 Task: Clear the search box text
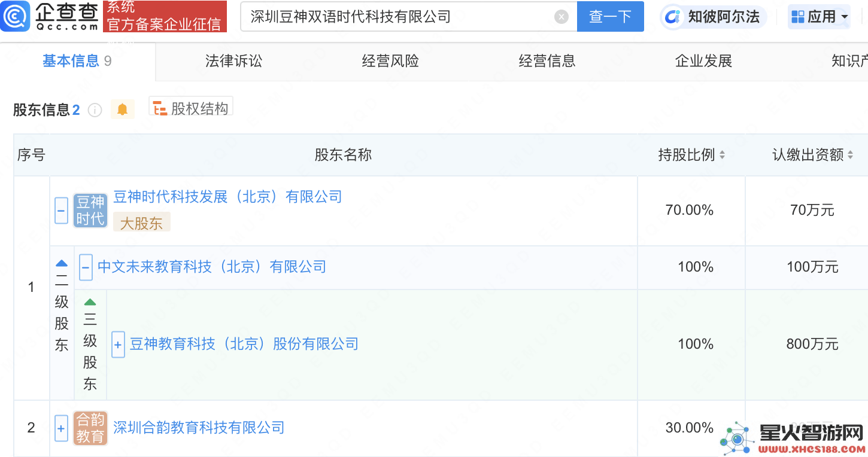tap(562, 17)
